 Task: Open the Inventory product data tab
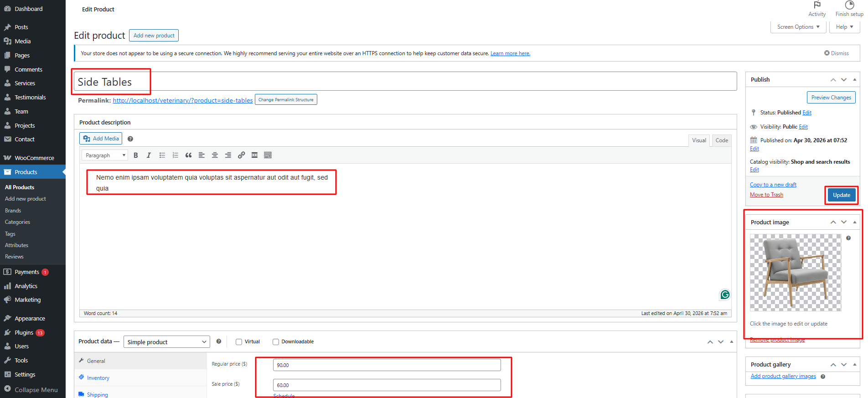(98, 378)
